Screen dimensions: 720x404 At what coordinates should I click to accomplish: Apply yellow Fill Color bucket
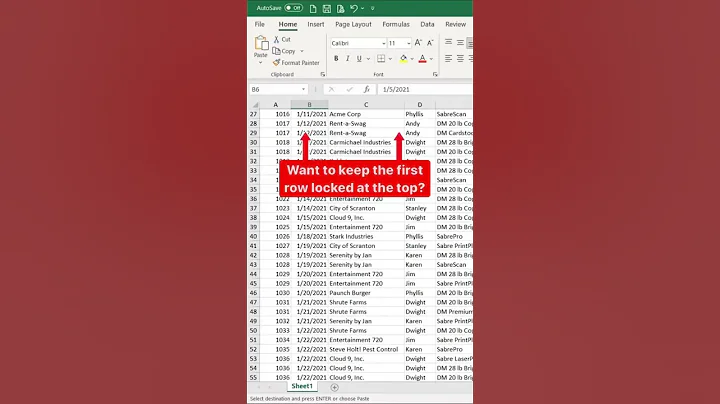pos(403,58)
